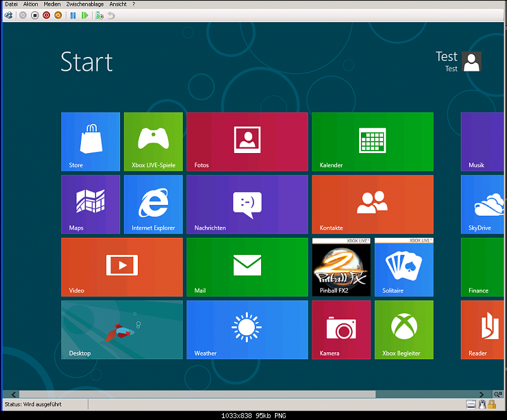507x420 pixels.
Task: Open the Kontakte people tile
Action: click(x=372, y=204)
